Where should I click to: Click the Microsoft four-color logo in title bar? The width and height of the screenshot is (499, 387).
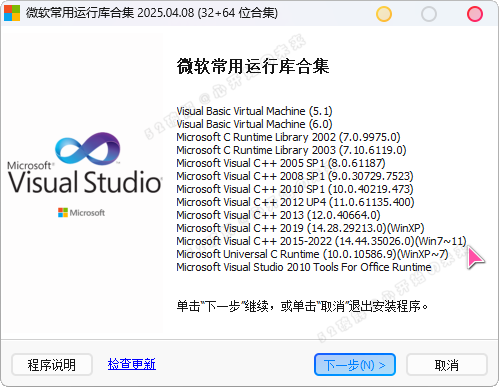click(12, 13)
